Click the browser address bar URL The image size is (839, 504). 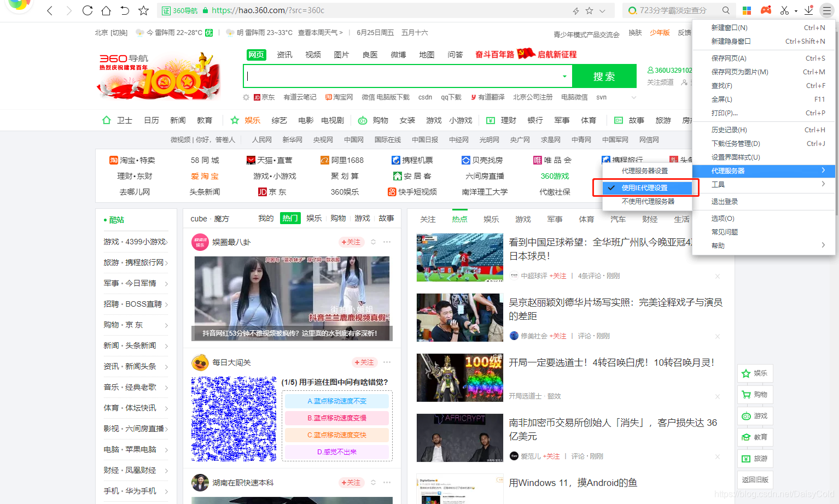point(268,10)
